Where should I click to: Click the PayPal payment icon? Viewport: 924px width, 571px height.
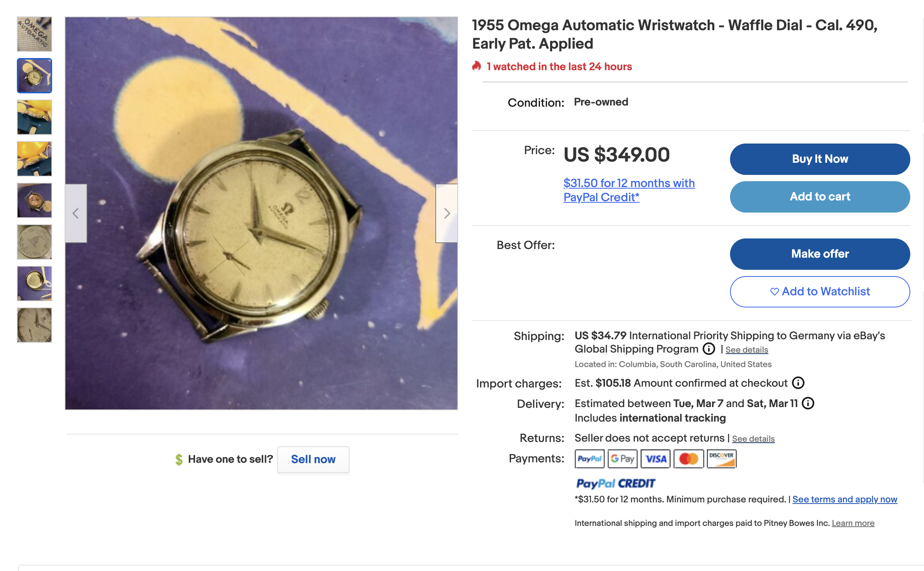click(x=589, y=459)
